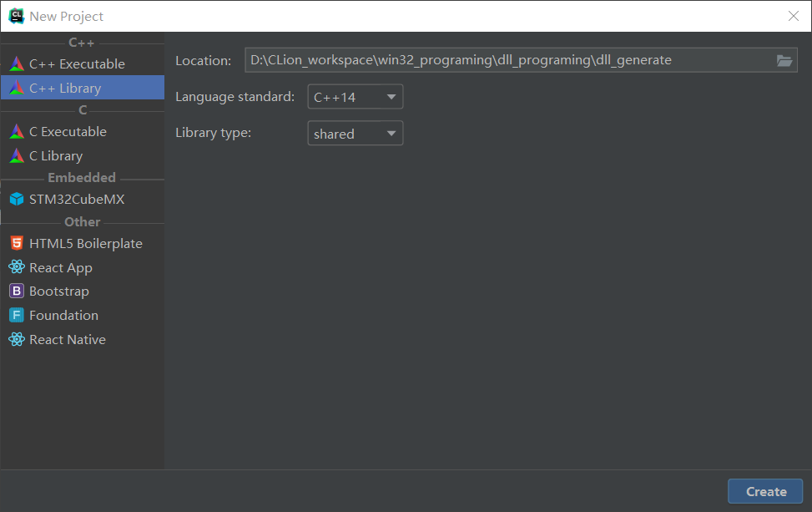Click the C Library icon in sidebar
The image size is (812, 512).
point(16,155)
